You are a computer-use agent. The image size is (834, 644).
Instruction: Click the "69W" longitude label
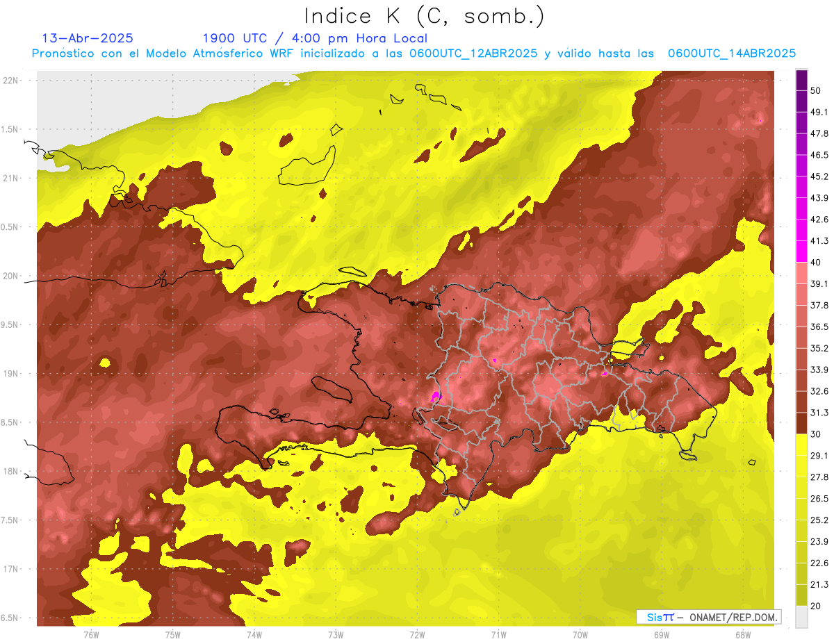[662, 635]
